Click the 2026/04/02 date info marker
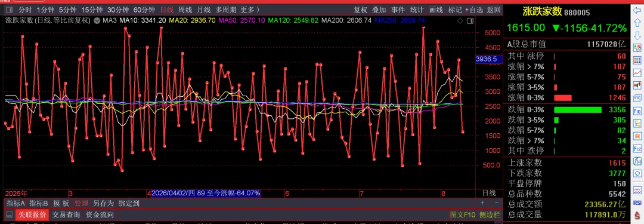The height and width of the screenshot is (224, 644). (x=206, y=193)
